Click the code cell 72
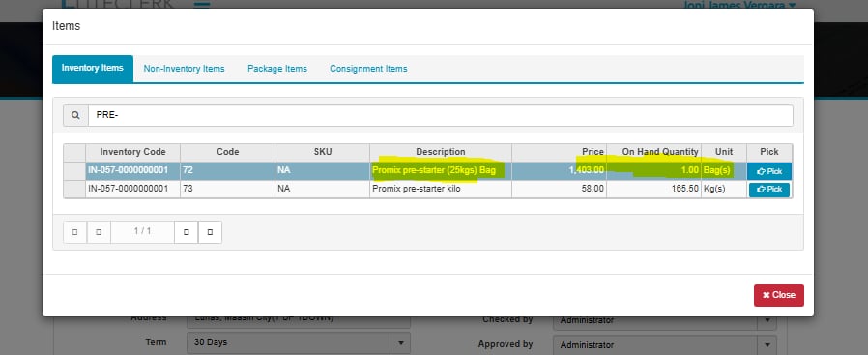 [x=227, y=170]
